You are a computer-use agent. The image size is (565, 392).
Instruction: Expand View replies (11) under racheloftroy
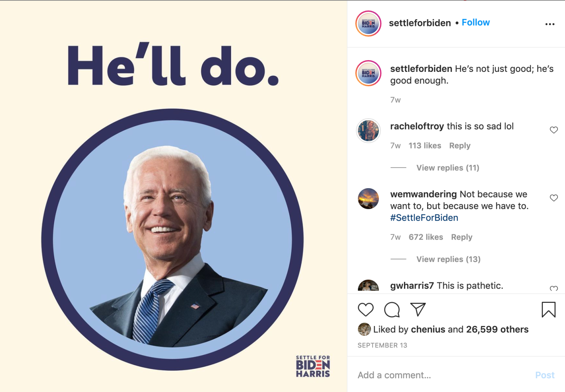click(448, 168)
